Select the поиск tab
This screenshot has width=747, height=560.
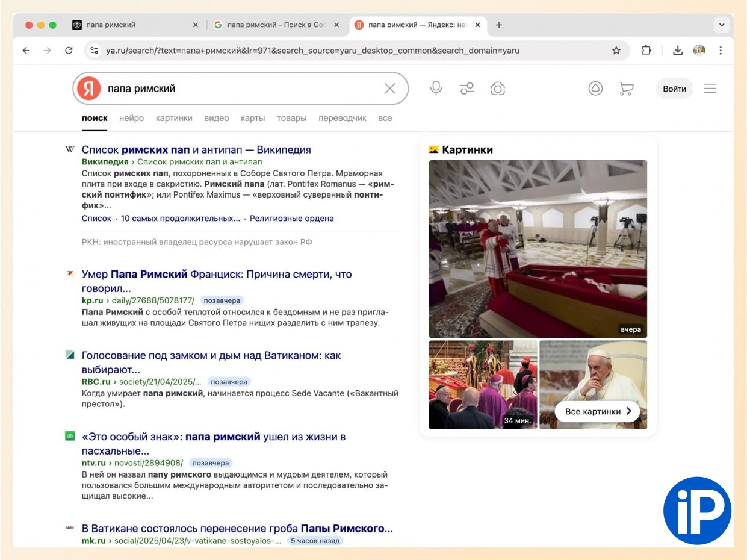tap(95, 118)
